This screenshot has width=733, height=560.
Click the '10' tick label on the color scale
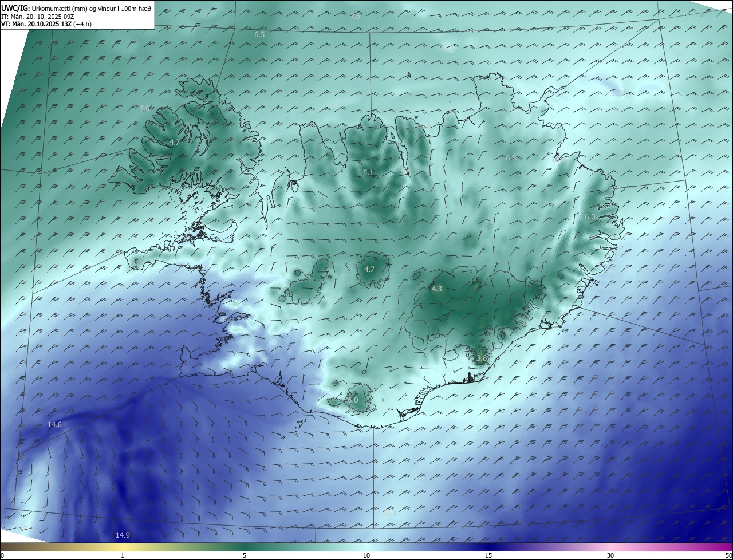(366, 555)
